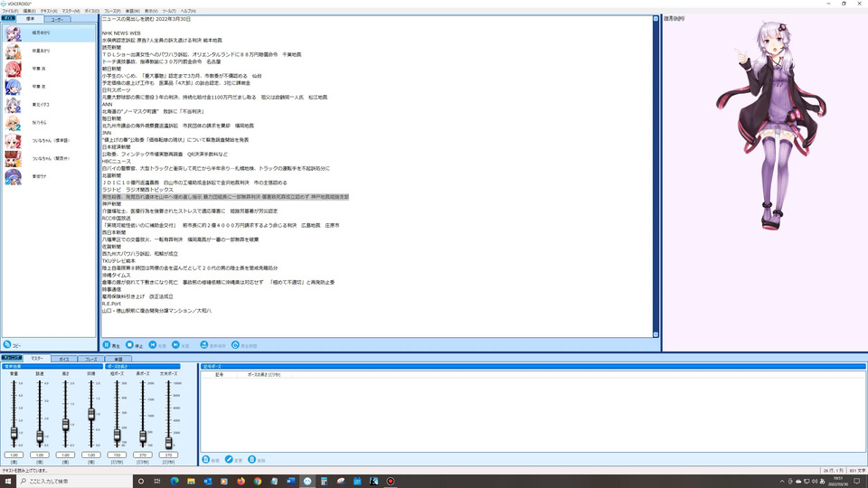Open 単語 menu in menu bar

point(132,11)
